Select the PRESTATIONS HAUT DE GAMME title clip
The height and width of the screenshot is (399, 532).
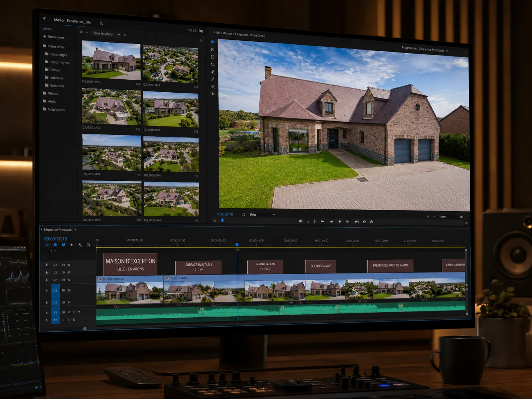(x=391, y=266)
